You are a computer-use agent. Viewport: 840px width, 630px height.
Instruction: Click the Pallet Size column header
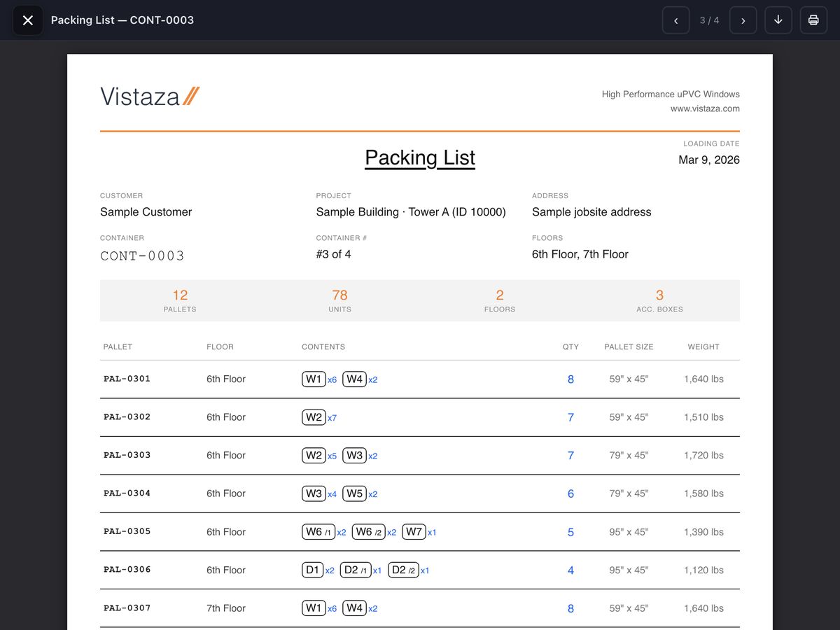coord(629,346)
